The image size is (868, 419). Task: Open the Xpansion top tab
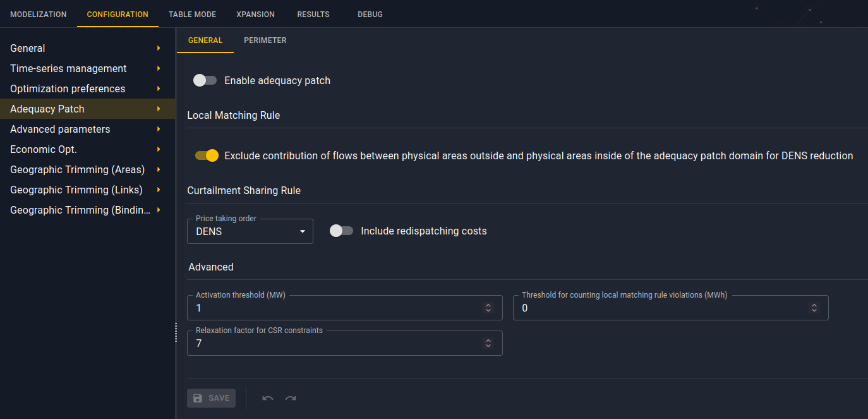[x=256, y=14]
